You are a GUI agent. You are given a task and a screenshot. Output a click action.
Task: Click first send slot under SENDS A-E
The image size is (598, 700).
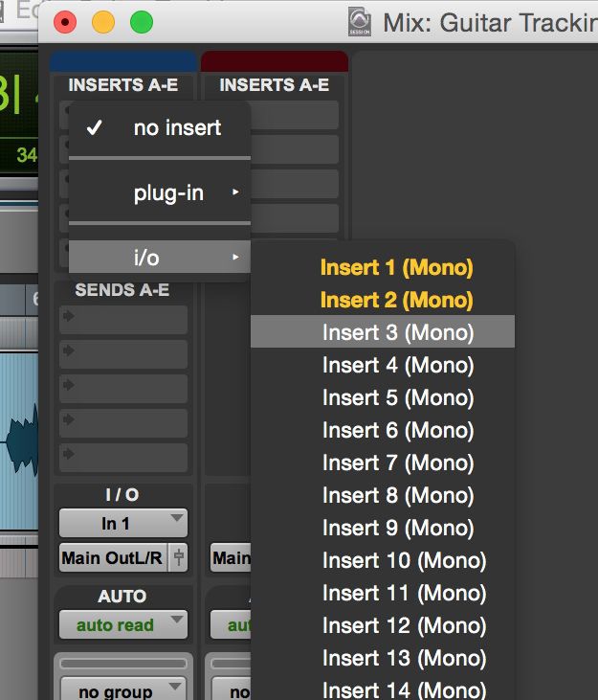tap(123, 319)
